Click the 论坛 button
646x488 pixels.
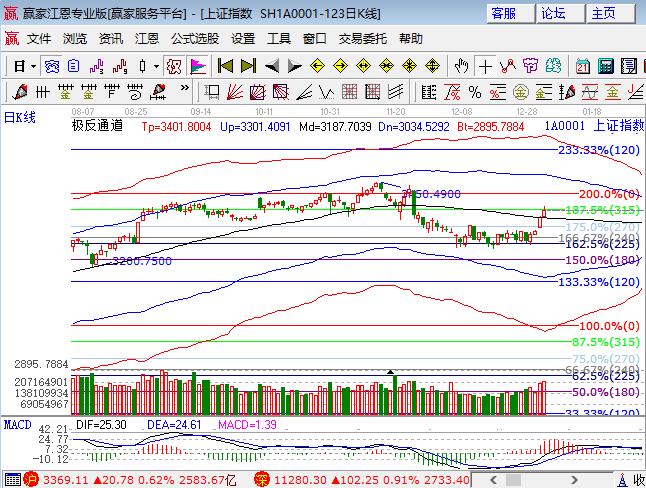pos(554,13)
